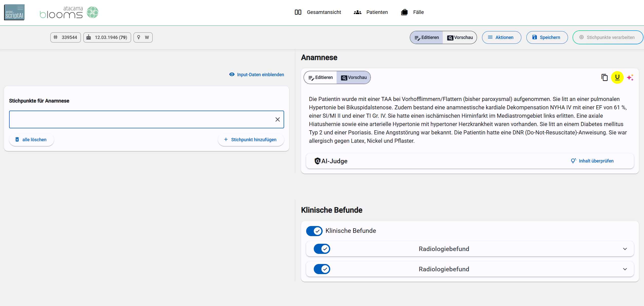Open Fälle menu item
Viewport: 644px width, 306px height.
tap(412, 12)
